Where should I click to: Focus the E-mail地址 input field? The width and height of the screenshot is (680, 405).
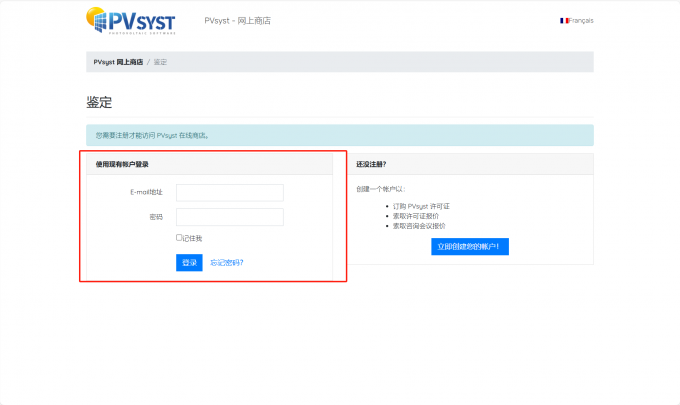pos(230,193)
